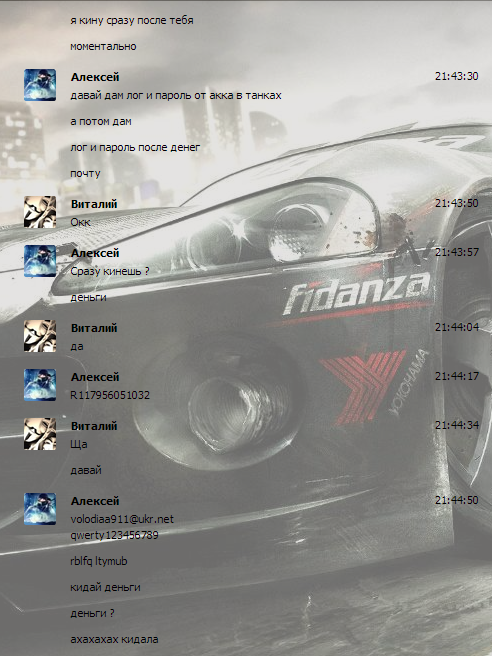Click the timestamp 21:44:17
The height and width of the screenshot is (656, 492).
(x=456, y=376)
